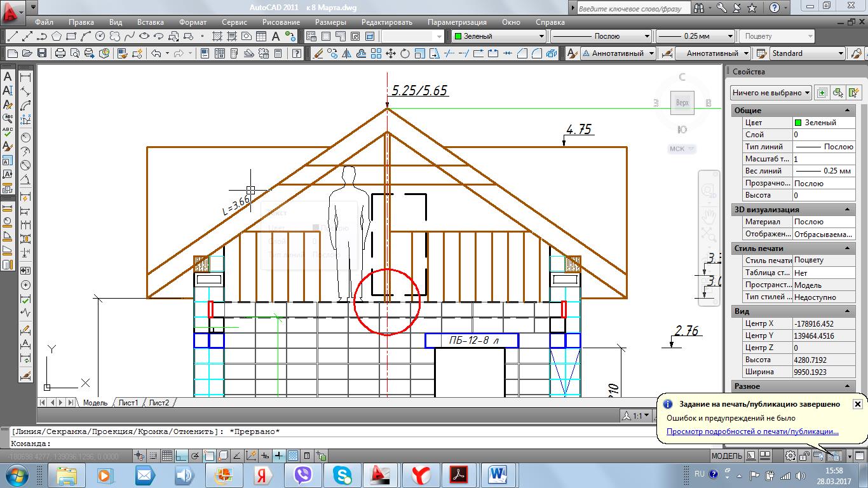Viewport: 868px width, 488px height.
Task: Click the Match Properties brush icon
Action: pos(122,53)
